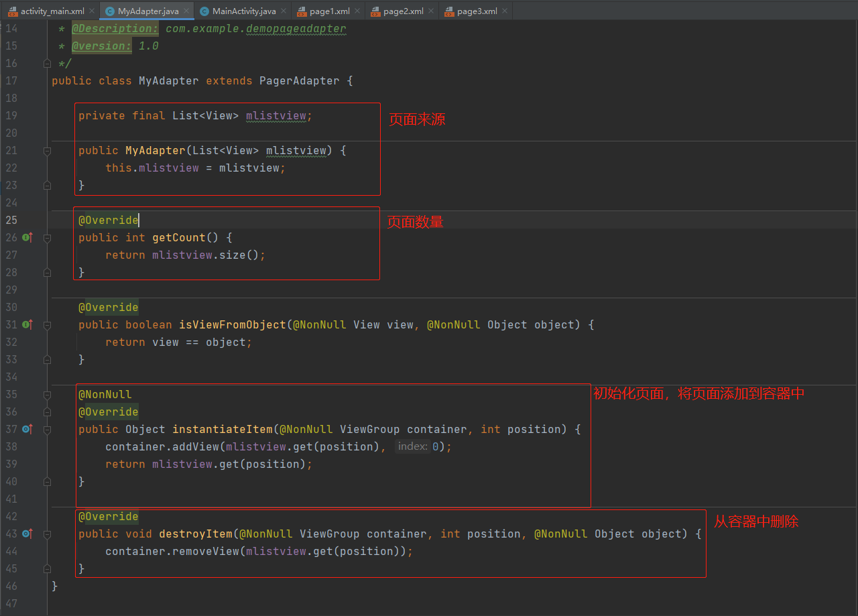Click the MyAdapter class name in the declaration

169,80
